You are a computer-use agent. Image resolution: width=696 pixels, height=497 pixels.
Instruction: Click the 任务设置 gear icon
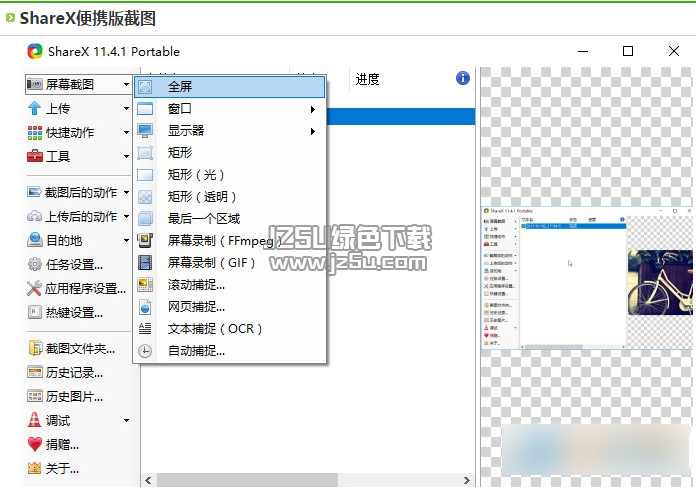point(35,264)
